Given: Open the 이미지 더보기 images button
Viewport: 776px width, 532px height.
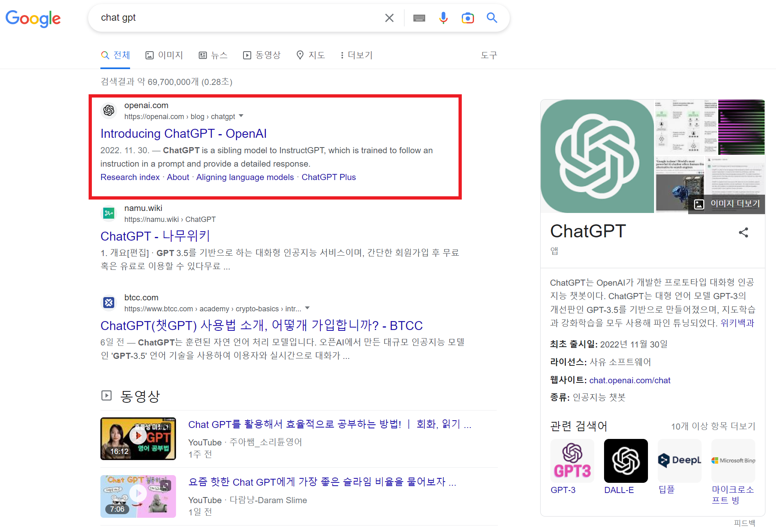Looking at the screenshot, I should point(726,204).
